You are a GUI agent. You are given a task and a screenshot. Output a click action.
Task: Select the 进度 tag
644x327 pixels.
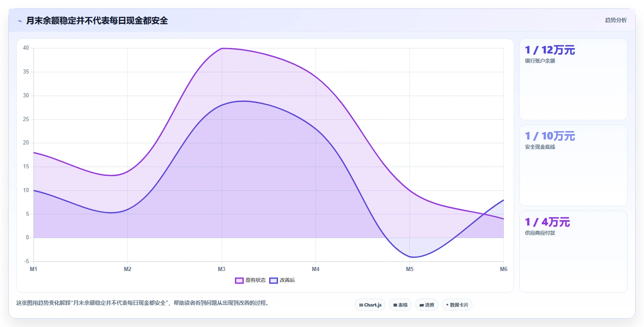tap(427, 305)
